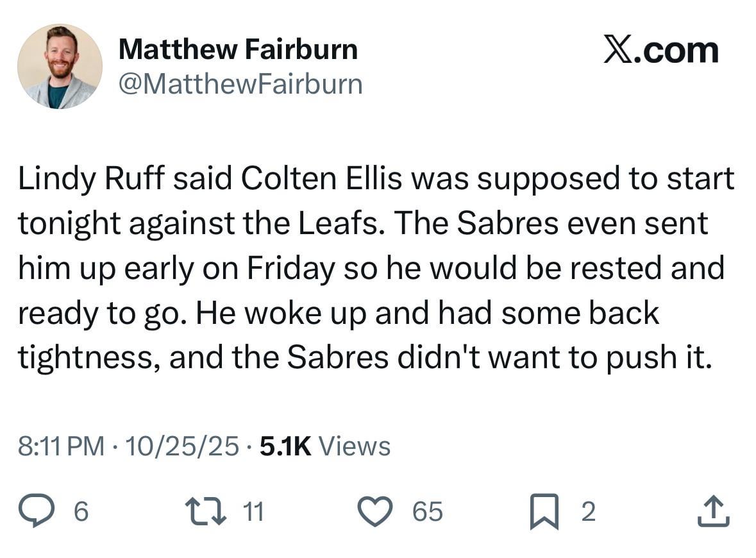This screenshot has height=558, width=756.
Task: Bookmark this post with the bookmark icon
Action: [x=544, y=512]
